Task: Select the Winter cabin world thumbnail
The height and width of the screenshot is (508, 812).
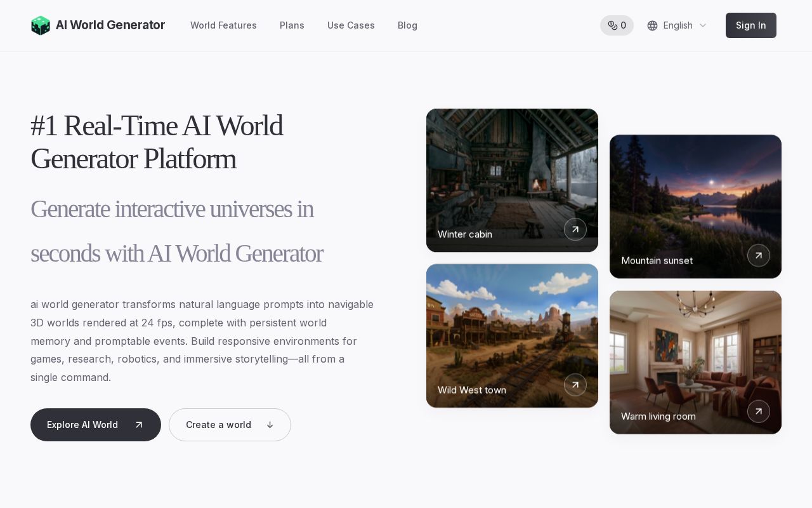Action: (512, 180)
